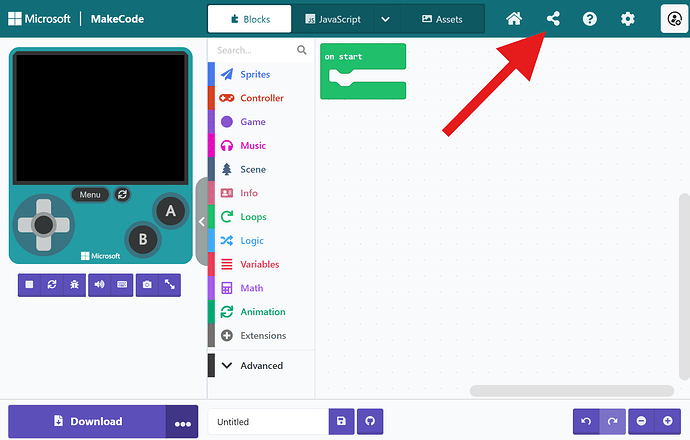Zoom out of the workspace

(x=642, y=422)
